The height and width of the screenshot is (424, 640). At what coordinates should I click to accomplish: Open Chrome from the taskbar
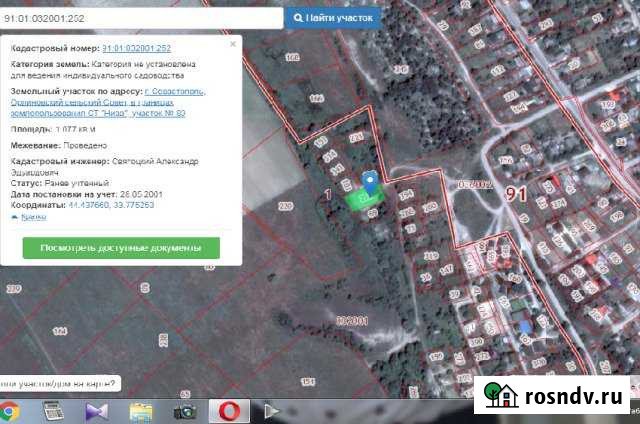coord(12,411)
